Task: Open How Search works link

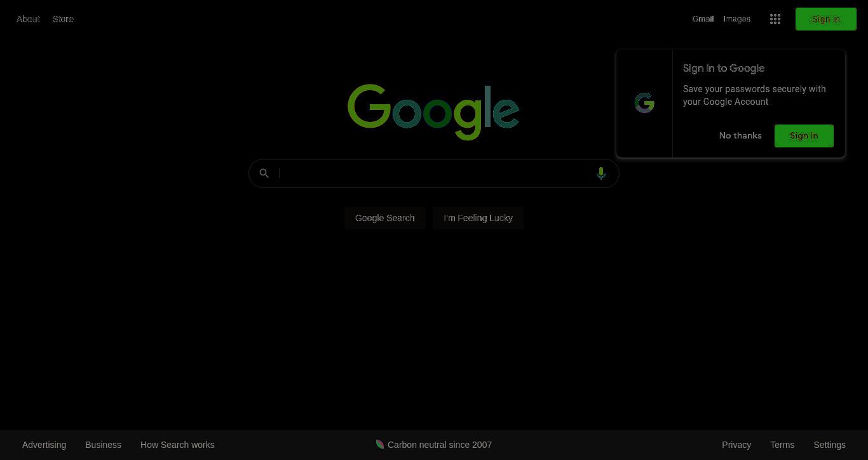Action: click(177, 445)
